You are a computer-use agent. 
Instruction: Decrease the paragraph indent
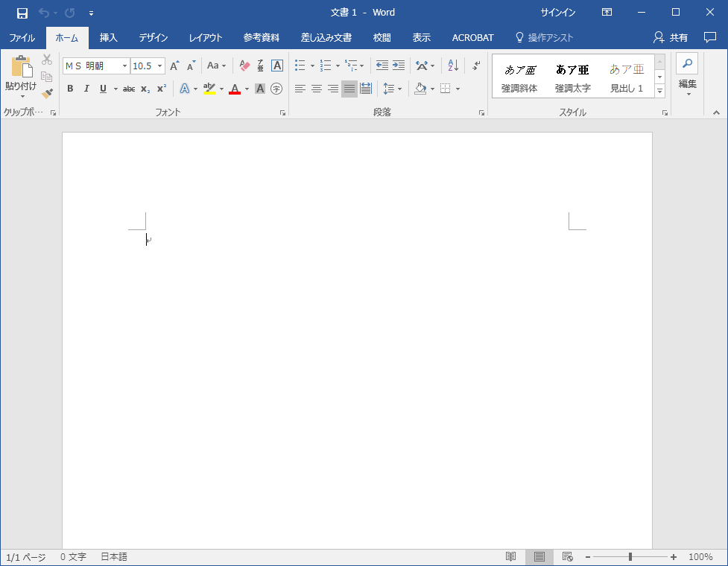click(382, 66)
